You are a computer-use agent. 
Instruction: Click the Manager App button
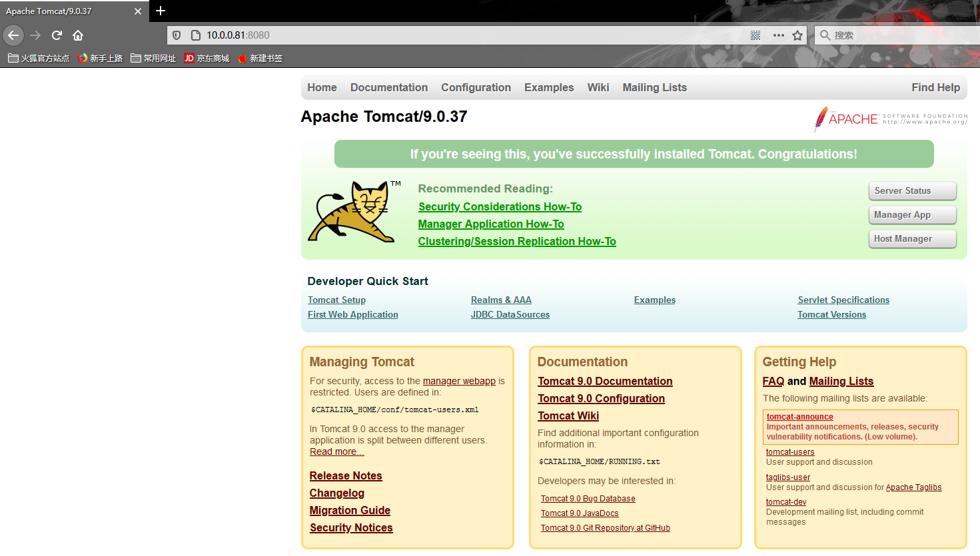point(912,214)
